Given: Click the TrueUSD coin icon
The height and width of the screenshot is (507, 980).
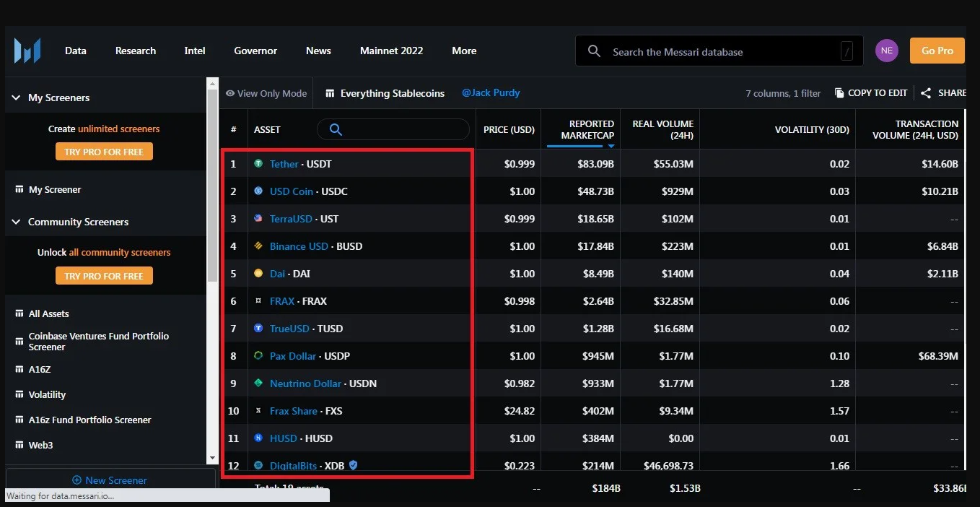Looking at the screenshot, I should click(258, 329).
